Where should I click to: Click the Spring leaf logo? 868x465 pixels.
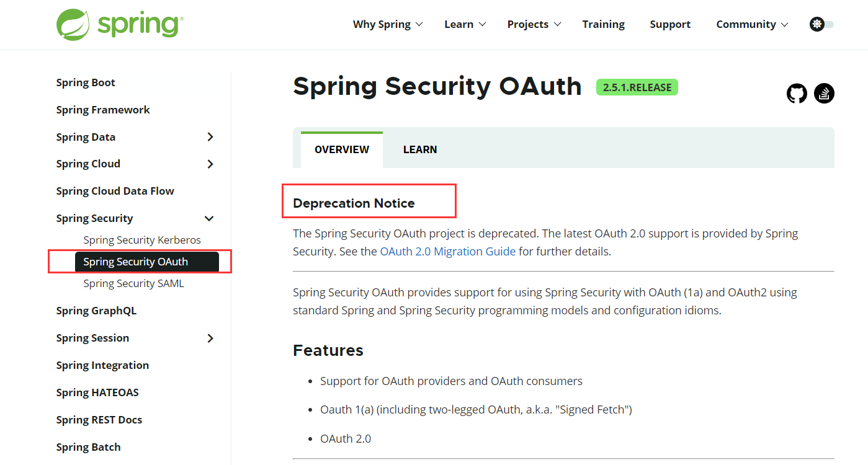click(x=119, y=25)
